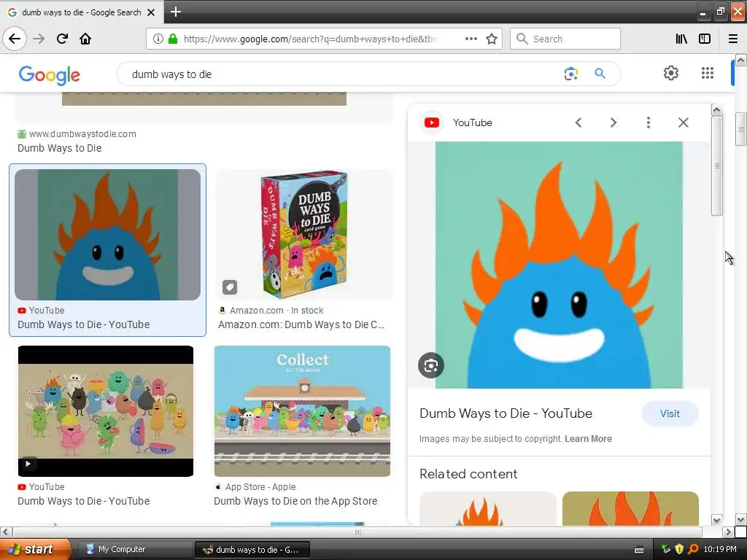Click the preview panel scrollbar down arrow

click(x=717, y=519)
